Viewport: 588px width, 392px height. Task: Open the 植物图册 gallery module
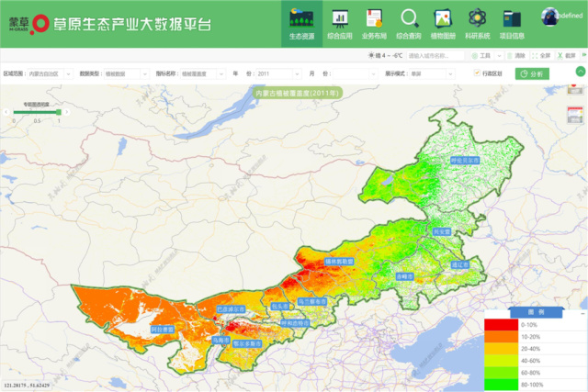442,23
